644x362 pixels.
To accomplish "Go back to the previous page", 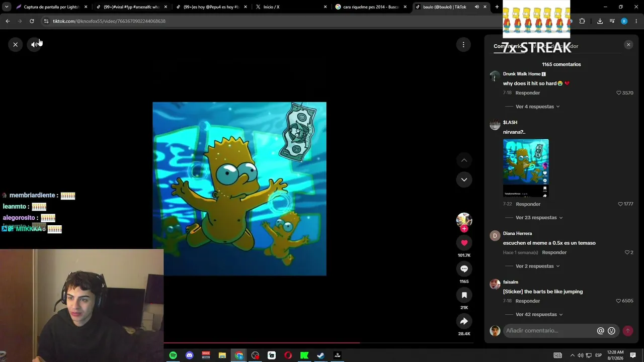I will (8, 21).
